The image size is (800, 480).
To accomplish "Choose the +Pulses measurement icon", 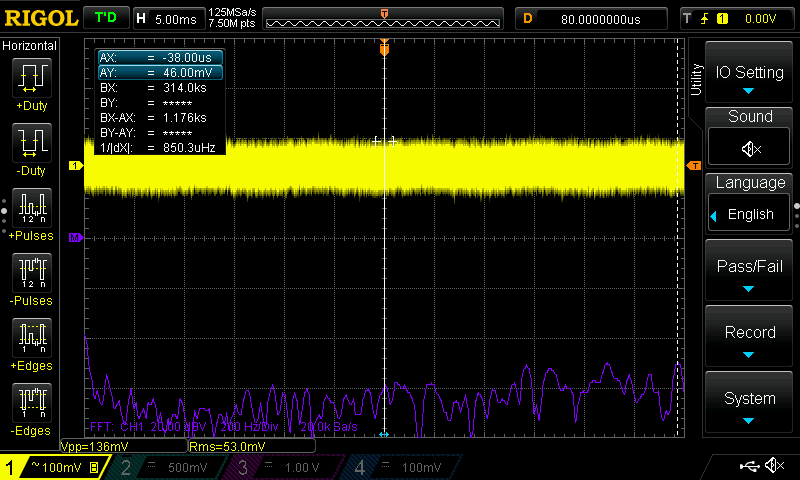I will pos(31,212).
